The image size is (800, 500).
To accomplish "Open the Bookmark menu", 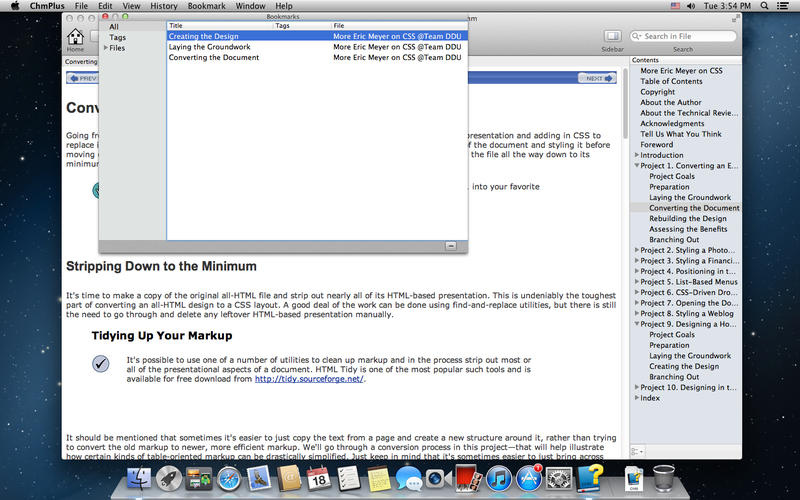I will point(206,6).
